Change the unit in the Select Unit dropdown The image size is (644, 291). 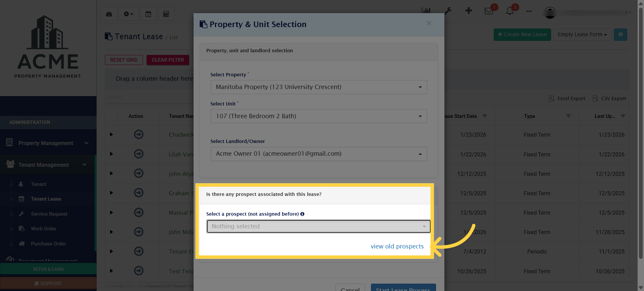click(x=318, y=116)
